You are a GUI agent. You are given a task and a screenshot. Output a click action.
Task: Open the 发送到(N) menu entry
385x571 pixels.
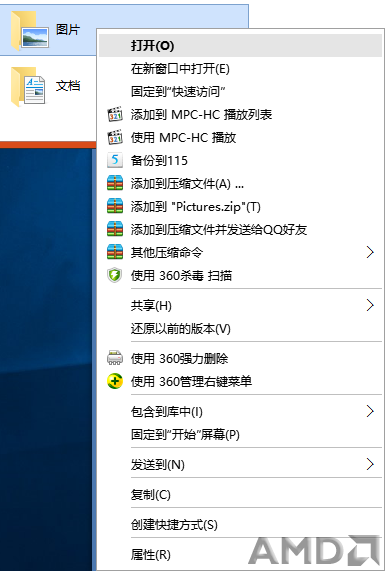(x=240, y=464)
